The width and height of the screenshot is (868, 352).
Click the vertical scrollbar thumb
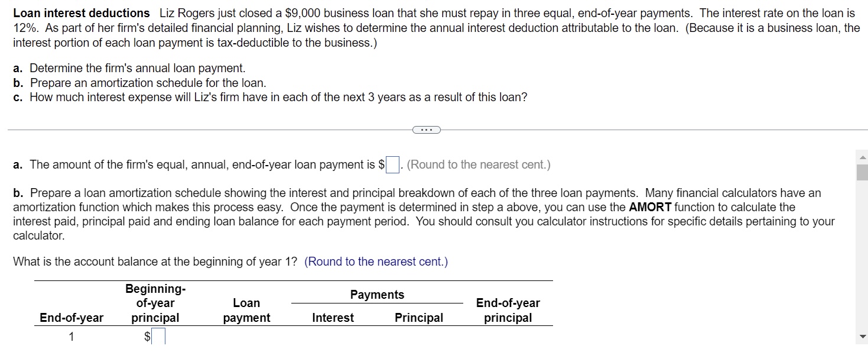coord(862,172)
